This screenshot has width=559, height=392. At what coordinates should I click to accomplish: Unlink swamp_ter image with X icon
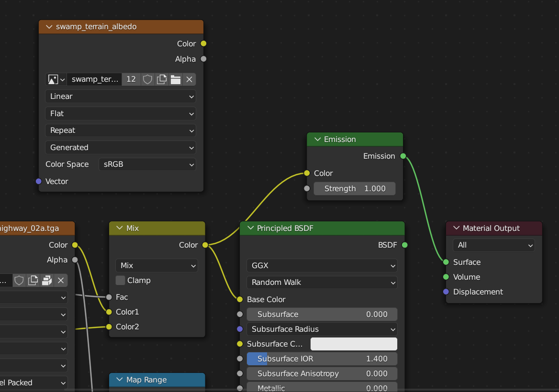click(190, 79)
